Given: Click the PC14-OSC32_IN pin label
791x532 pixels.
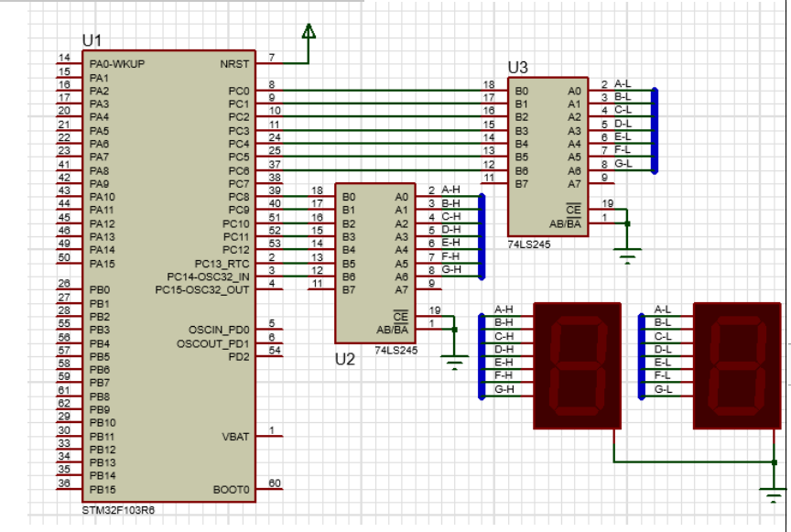Looking at the screenshot, I should click(x=208, y=277).
